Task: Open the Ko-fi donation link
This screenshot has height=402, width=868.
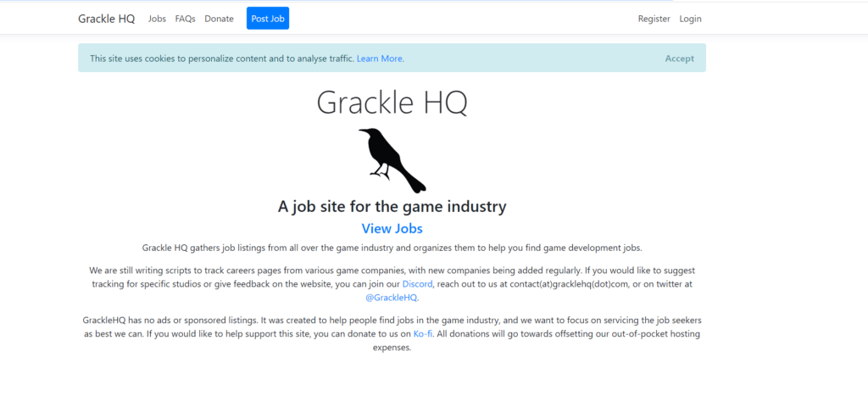Action: click(x=423, y=334)
